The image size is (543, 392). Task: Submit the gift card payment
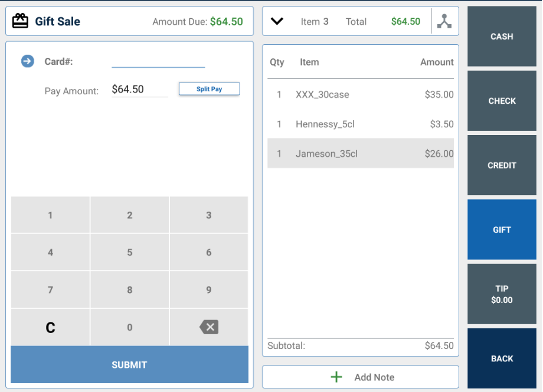pyautogui.click(x=129, y=365)
